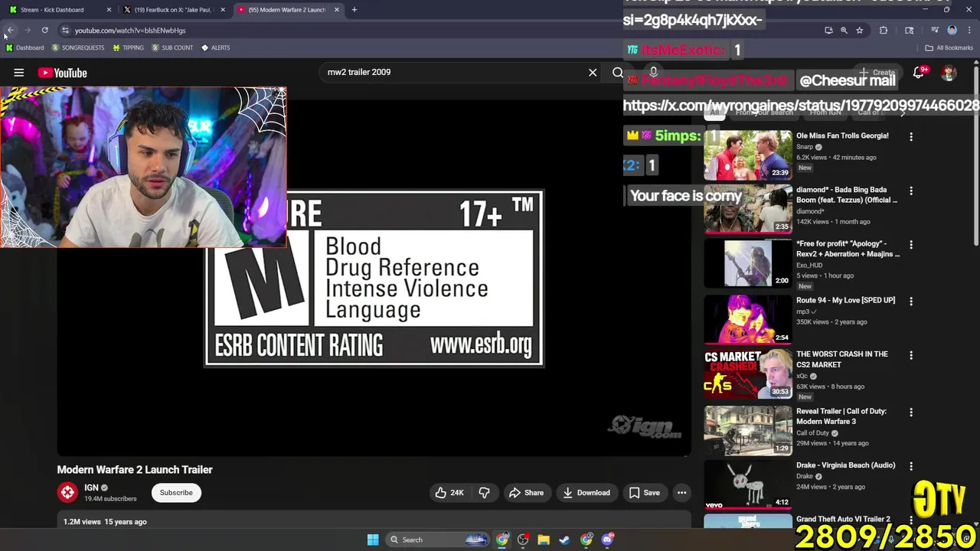Edit the search field 'mw2 trailer 2009'

pos(452,72)
